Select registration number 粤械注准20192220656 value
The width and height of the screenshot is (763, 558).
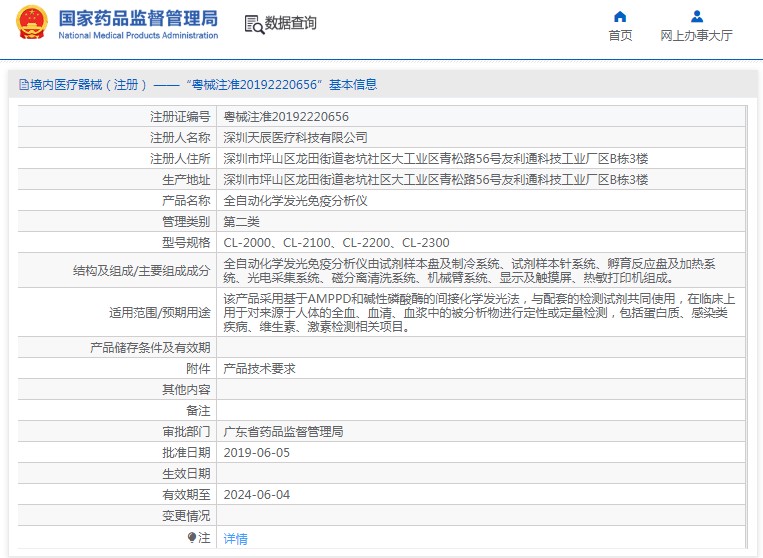[286, 117]
